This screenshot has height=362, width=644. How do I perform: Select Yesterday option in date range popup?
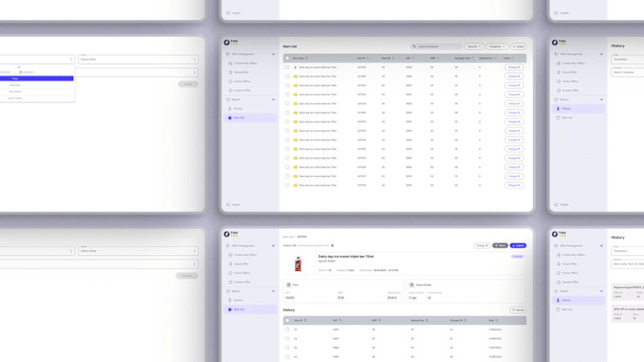coord(36,85)
